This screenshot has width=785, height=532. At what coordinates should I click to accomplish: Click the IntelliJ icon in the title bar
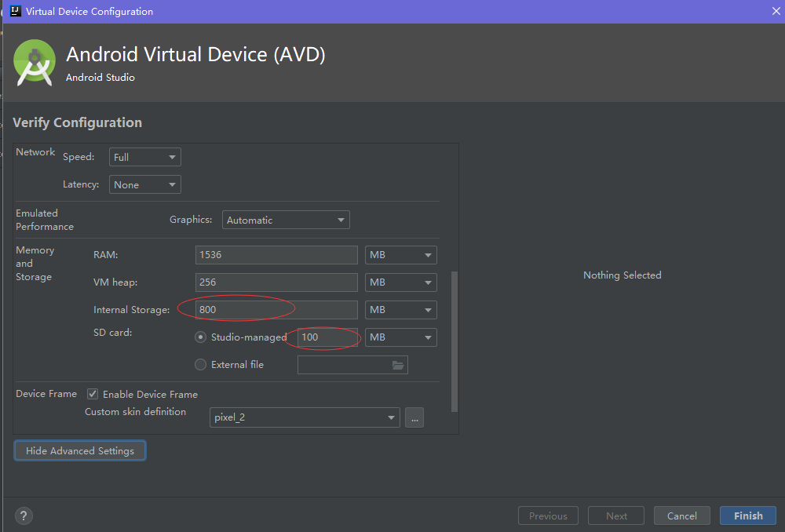(16, 11)
